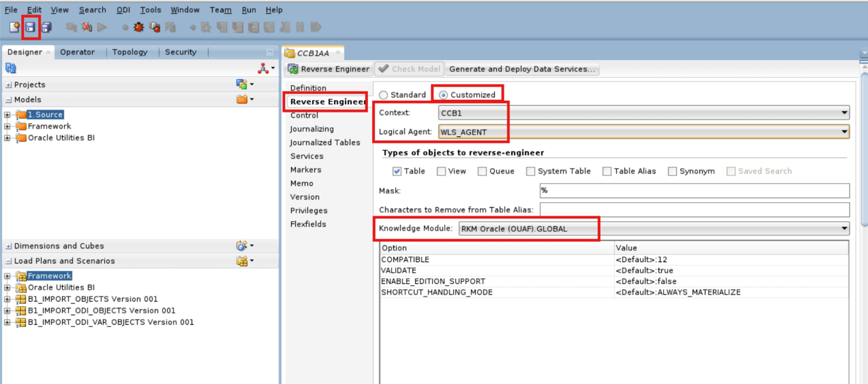Click the Mask input field

(x=695, y=191)
